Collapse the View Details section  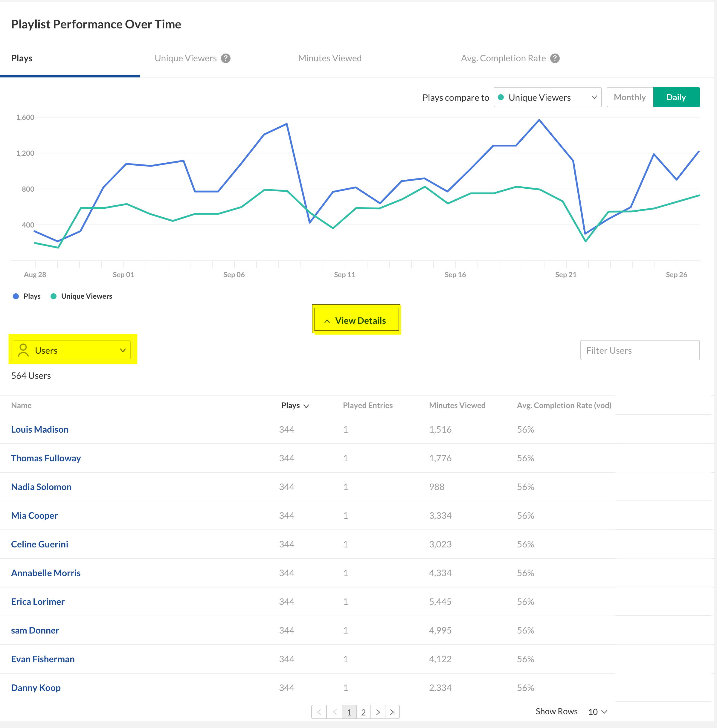[356, 320]
